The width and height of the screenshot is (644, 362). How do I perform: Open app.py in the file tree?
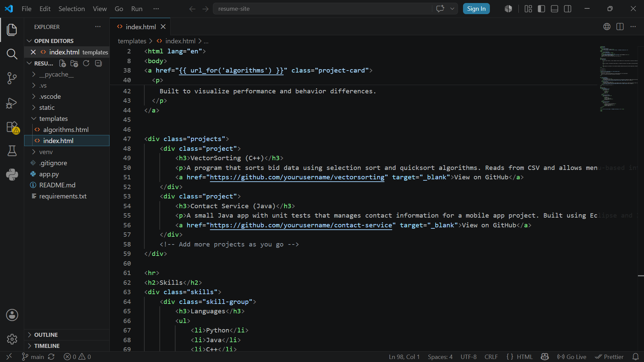(x=67, y=174)
